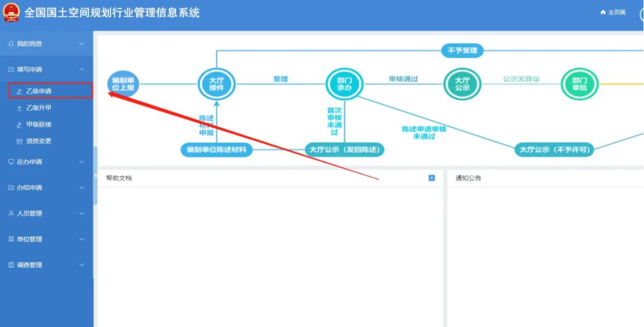
Task: Click the building icon of 单位管理
Action: (x=11, y=239)
